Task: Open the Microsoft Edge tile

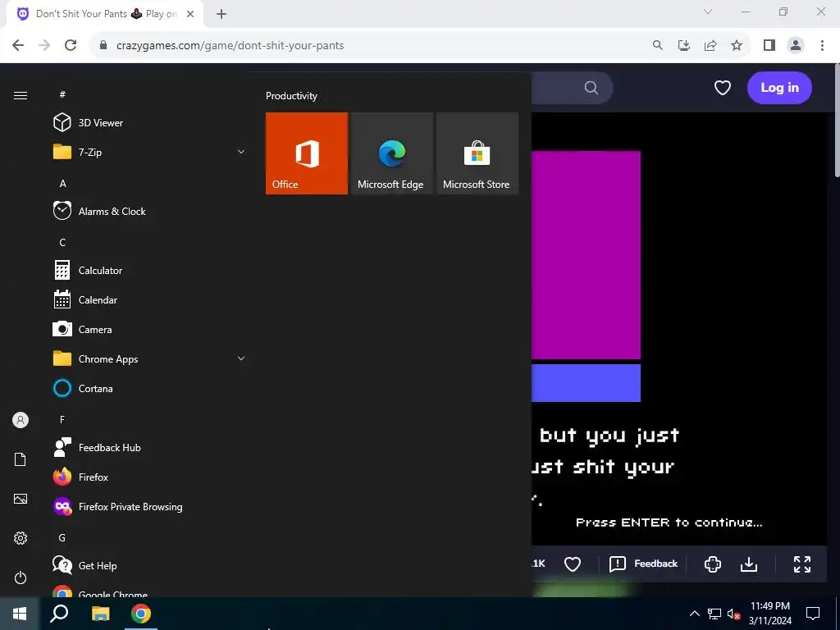Action: [x=391, y=153]
